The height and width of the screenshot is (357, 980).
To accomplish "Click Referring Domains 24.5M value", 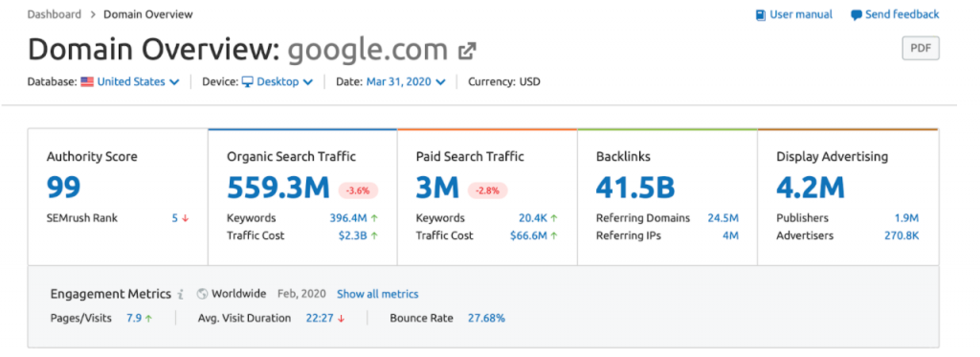I will (724, 218).
